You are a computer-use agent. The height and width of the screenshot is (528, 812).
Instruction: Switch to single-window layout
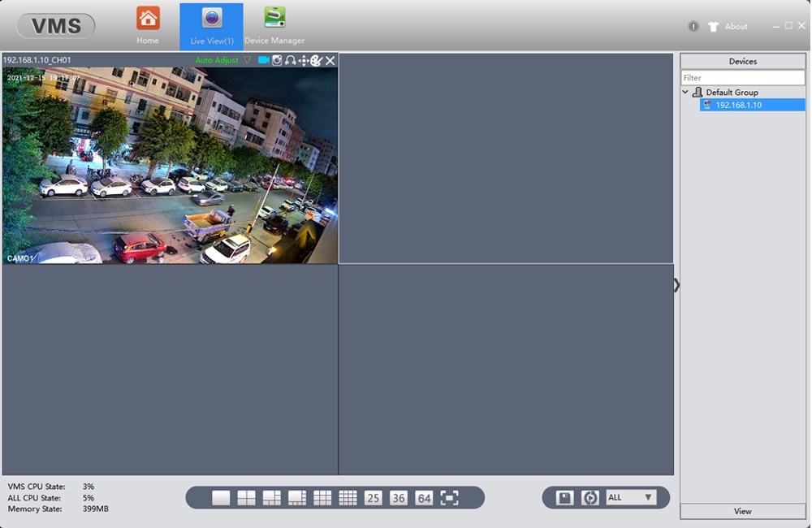pyautogui.click(x=221, y=498)
